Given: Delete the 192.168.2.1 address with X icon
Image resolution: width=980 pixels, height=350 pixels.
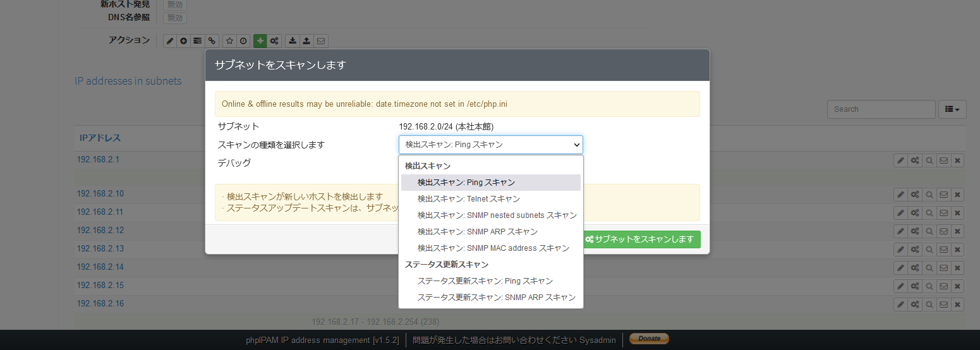Looking at the screenshot, I should point(957,160).
